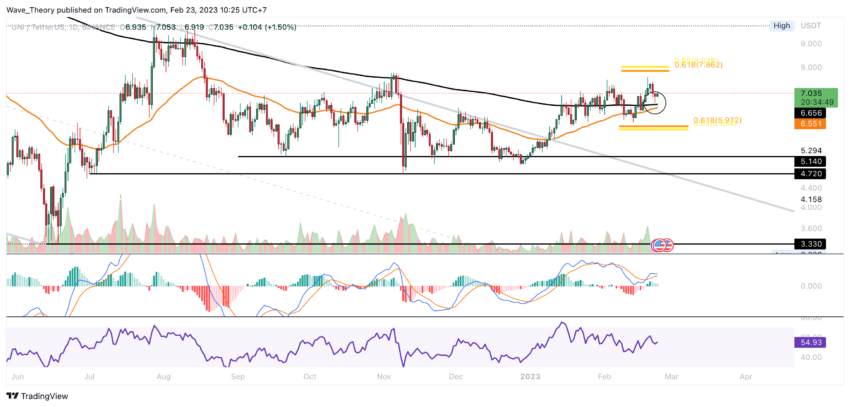Click the Mar label on time axis
This screenshot has height=407, width=850.
670,375
